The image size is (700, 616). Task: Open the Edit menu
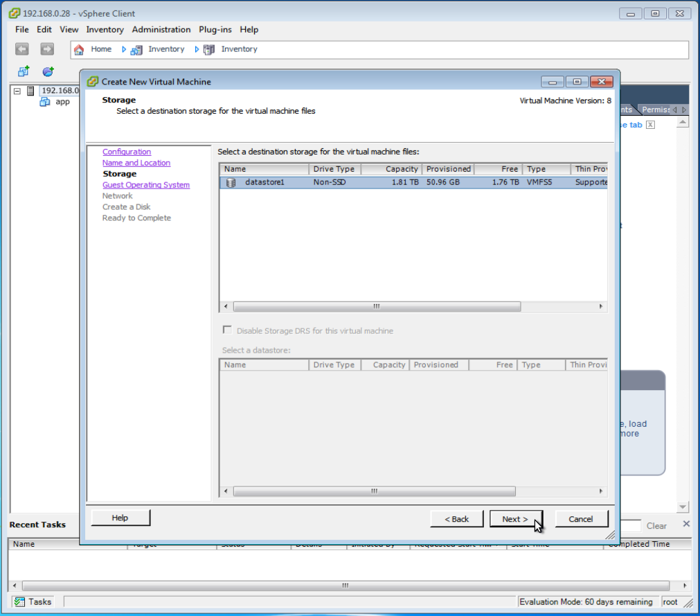[44, 30]
